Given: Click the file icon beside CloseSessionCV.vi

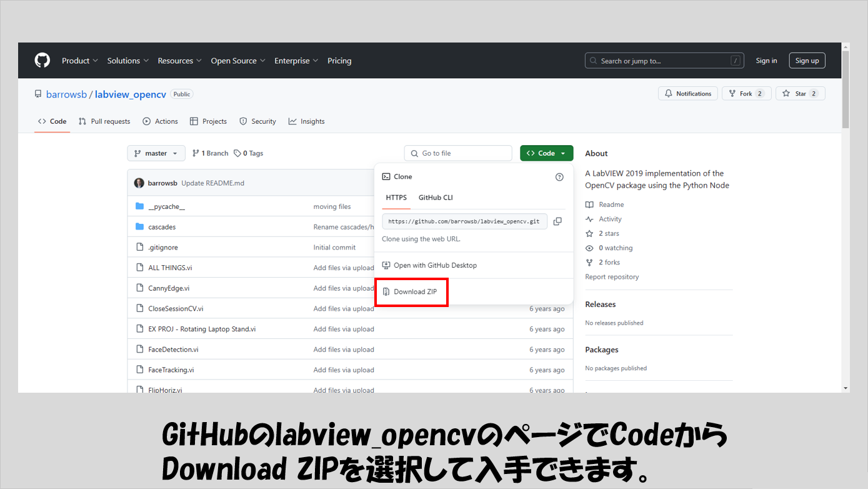Looking at the screenshot, I should coord(140,308).
